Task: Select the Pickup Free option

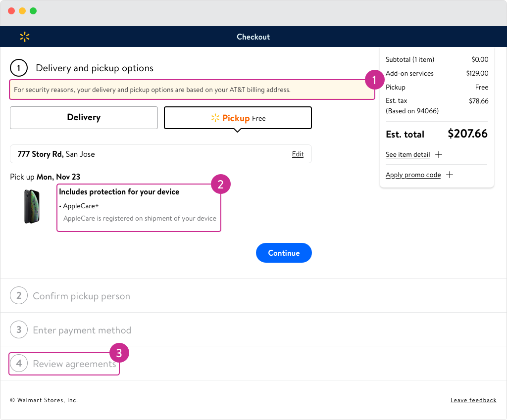Action: (x=238, y=118)
